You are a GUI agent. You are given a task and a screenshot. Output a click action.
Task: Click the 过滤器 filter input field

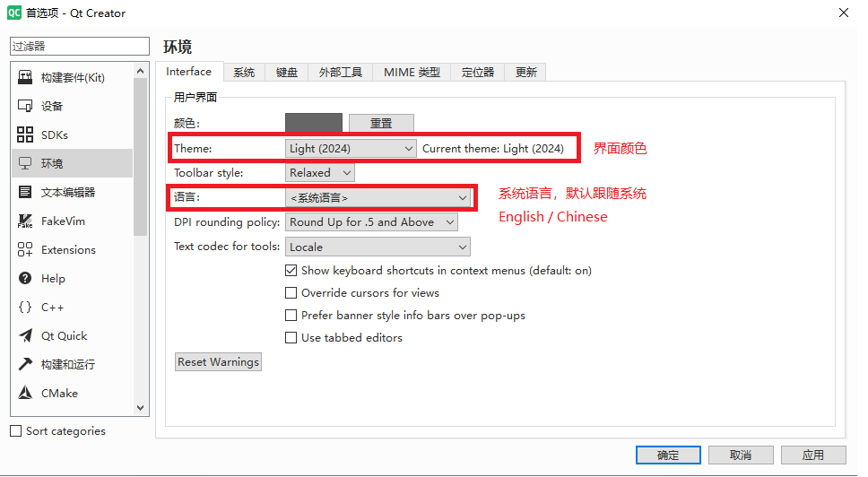pyautogui.click(x=80, y=46)
